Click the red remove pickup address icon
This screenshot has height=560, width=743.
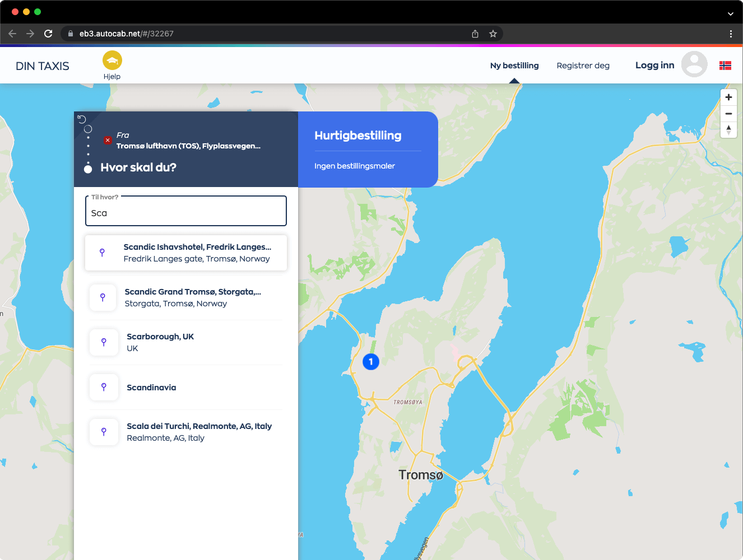point(108,140)
